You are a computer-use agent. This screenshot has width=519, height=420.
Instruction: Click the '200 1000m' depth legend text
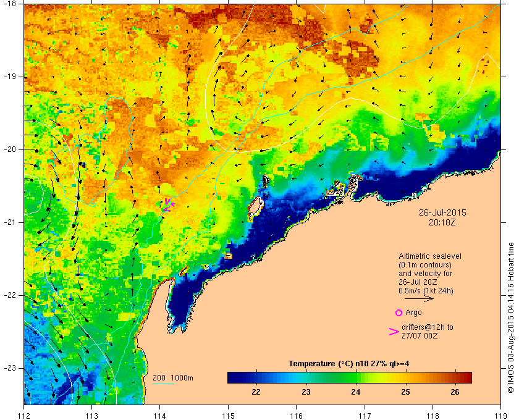pyautogui.click(x=173, y=378)
